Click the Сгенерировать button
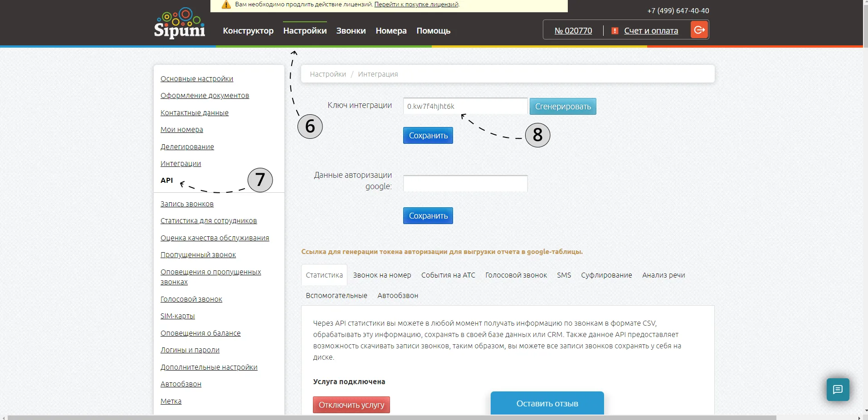This screenshot has width=868, height=420. pos(563,107)
